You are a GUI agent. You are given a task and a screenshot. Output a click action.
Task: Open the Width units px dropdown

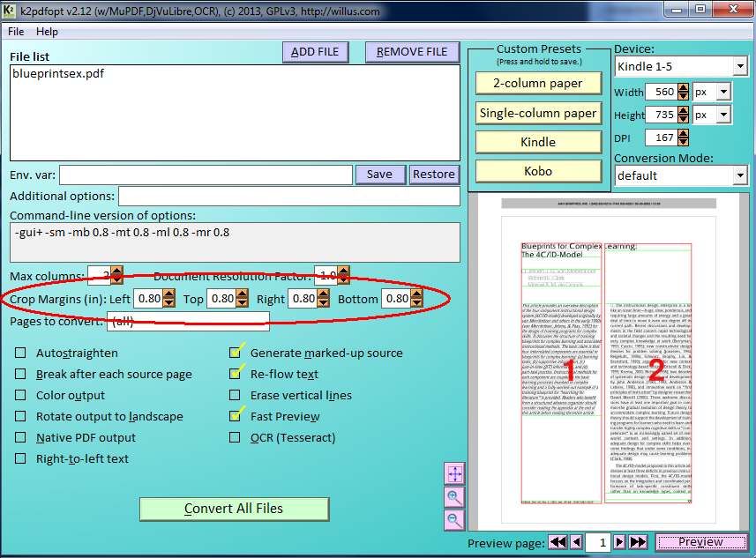[x=712, y=92]
